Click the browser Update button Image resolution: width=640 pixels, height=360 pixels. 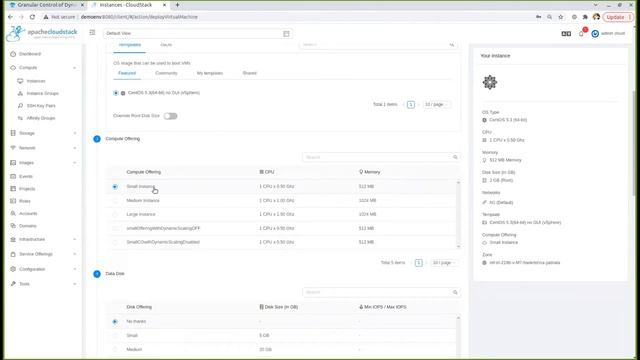(618, 17)
